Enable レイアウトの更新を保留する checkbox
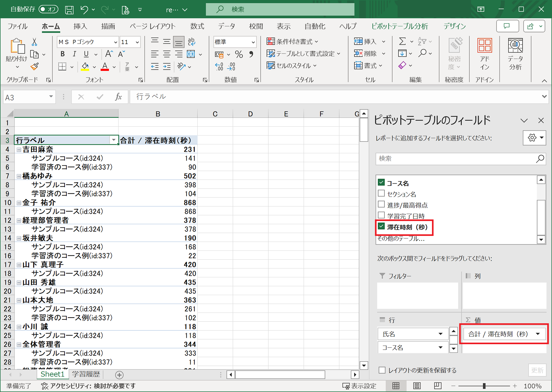 tap(382, 370)
